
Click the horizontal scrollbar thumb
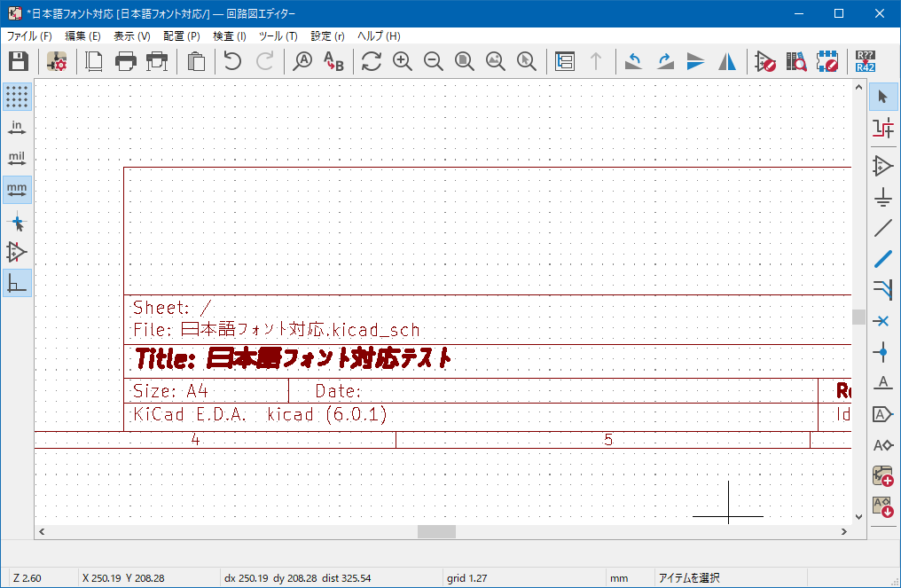tap(436, 531)
